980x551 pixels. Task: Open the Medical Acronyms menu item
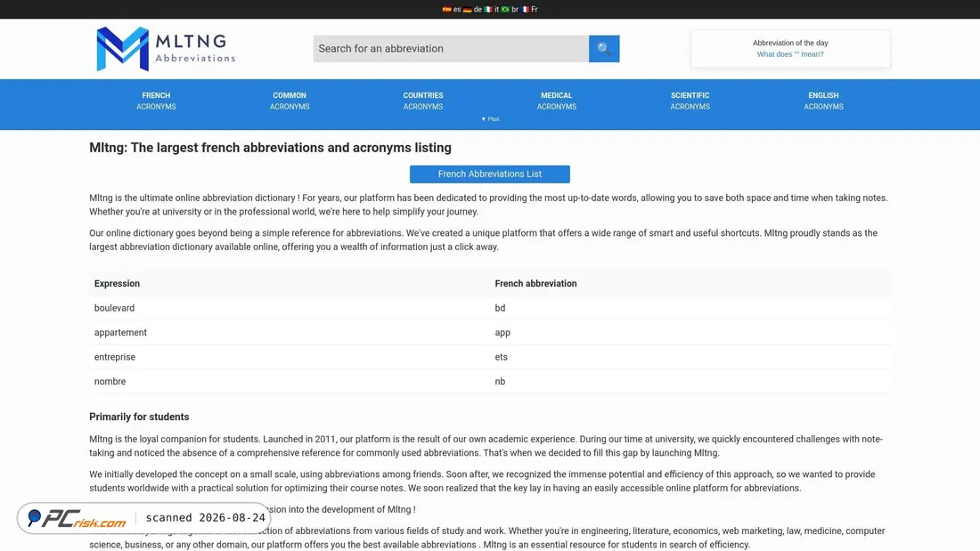tap(556, 101)
